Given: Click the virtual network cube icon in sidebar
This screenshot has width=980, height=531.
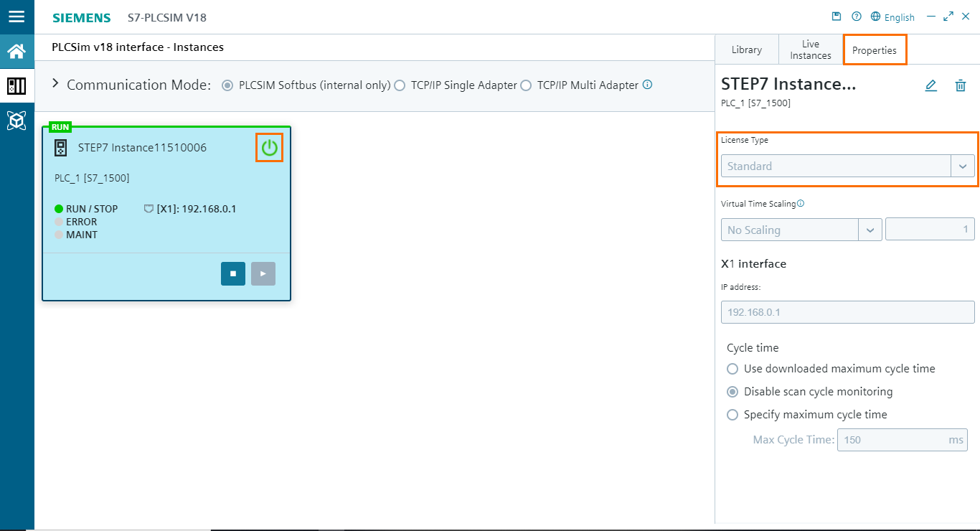Looking at the screenshot, I should (x=17, y=121).
